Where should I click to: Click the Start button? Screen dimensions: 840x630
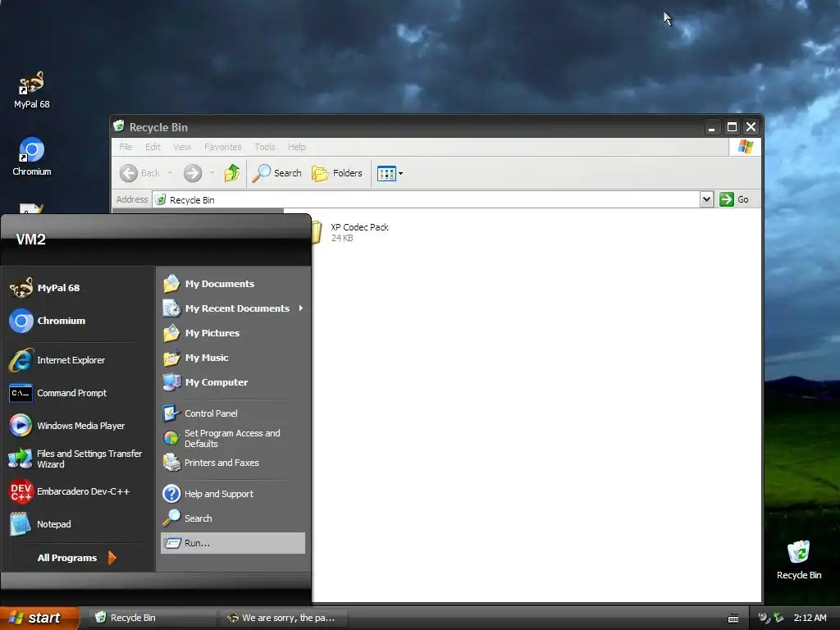(x=39, y=618)
